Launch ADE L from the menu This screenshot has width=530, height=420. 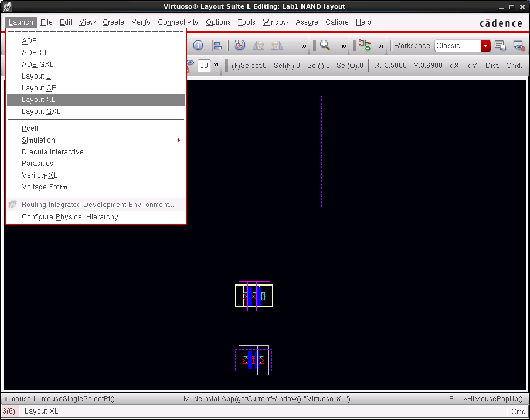tap(96, 41)
